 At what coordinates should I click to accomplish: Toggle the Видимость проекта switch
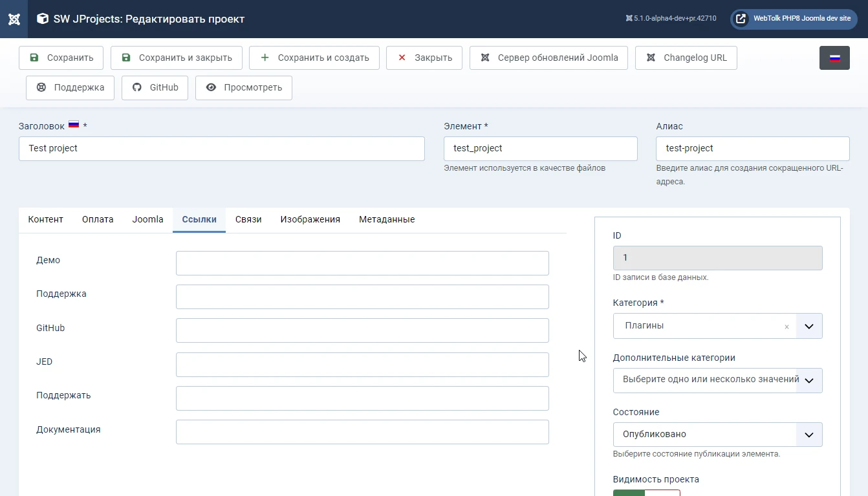(x=647, y=493)
